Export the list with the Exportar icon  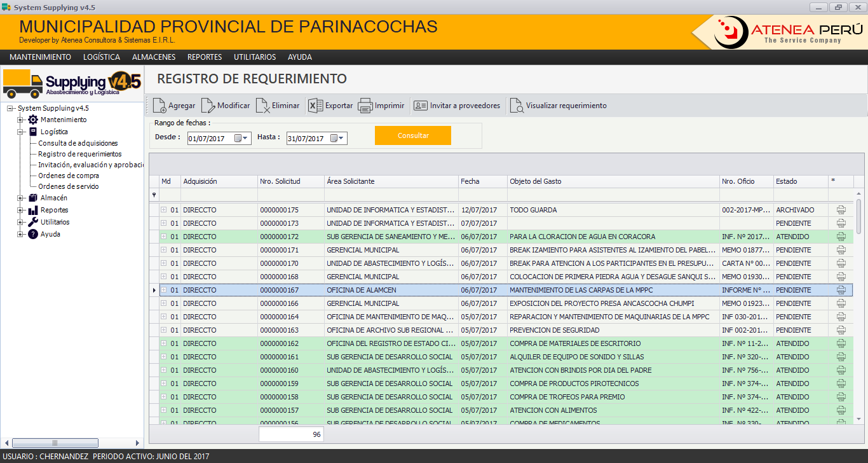[316, 106]
